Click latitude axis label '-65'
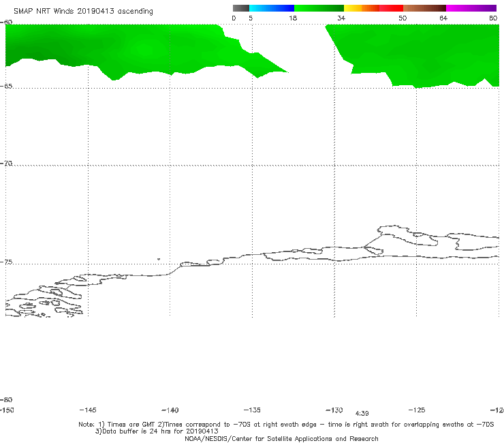The image size is (504, 443). pyautogui.click(x=6, y=87)
